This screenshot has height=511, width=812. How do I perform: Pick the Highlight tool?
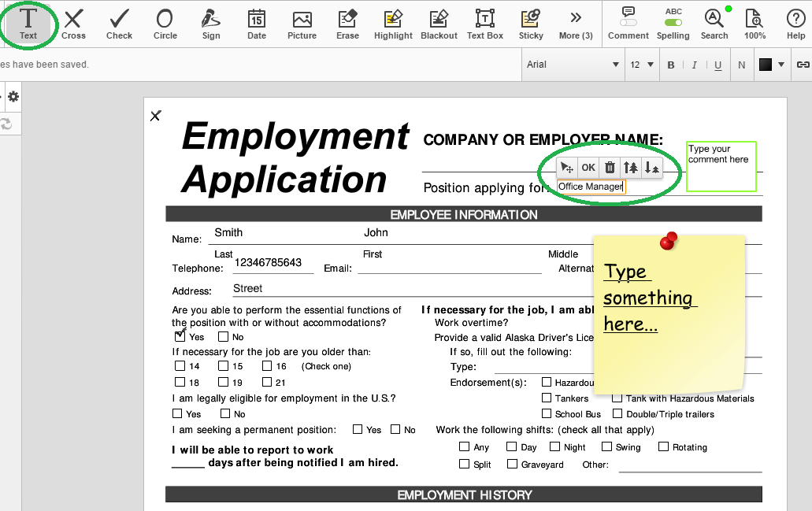pos(393,24)
